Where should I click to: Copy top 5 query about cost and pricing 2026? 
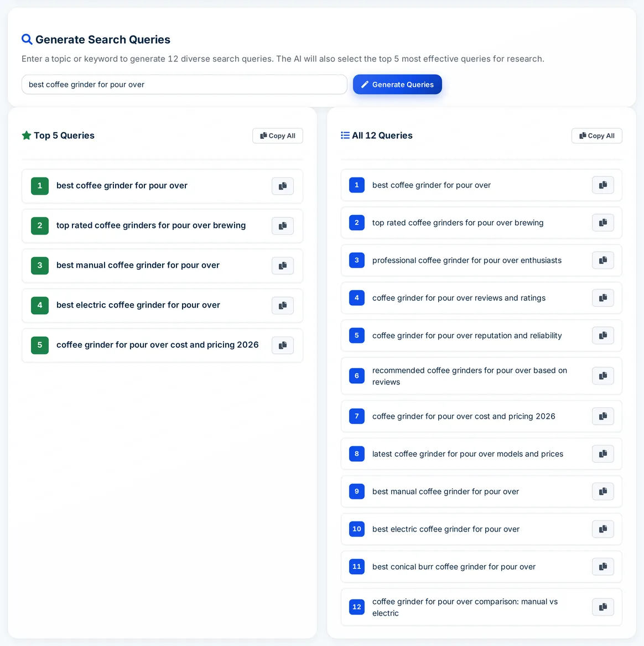(283, 345)
